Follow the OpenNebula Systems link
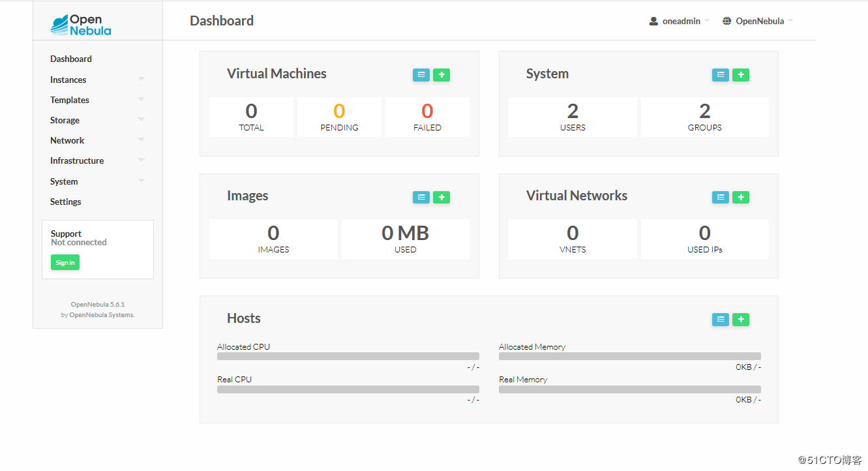This screenshot has width=868, height=471. point(101,315)
